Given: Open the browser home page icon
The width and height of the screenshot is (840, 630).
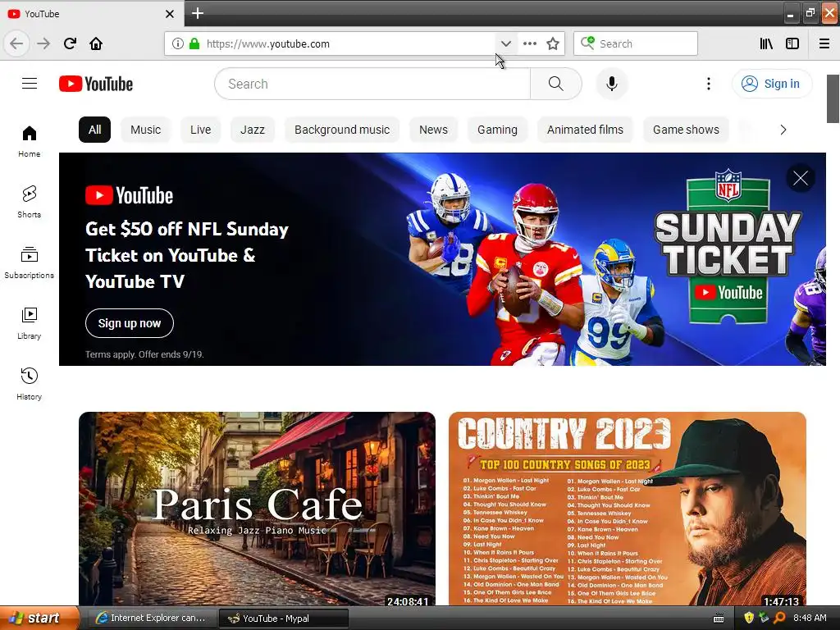Looking at the screenshot, I should 96,43.
